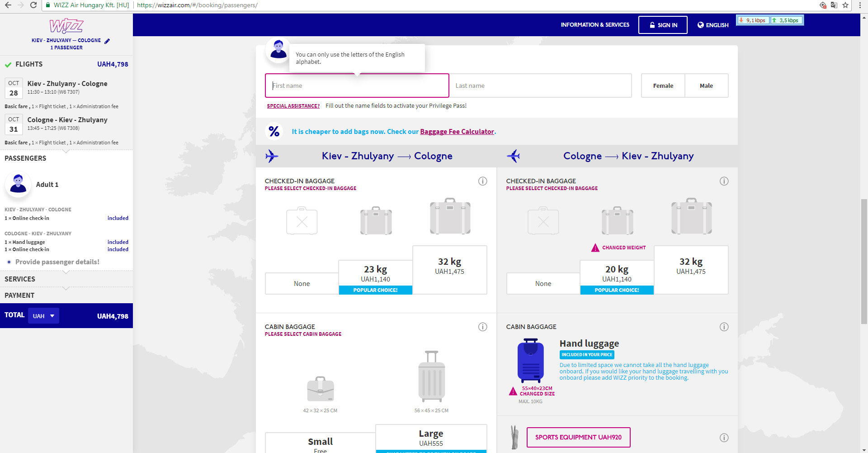868x453 pixels.
Task: Click the Adult 1 passenger avatar
Action: pos(18,184)
